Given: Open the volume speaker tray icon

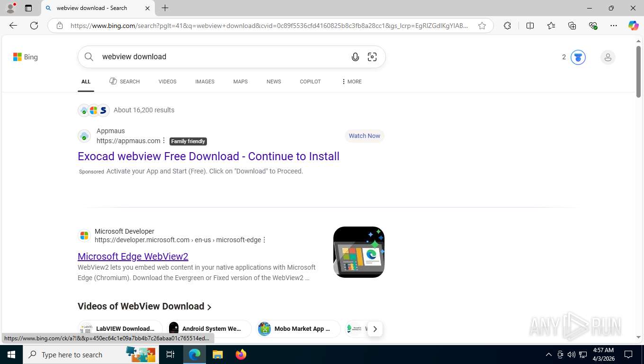Looking at the screenshot, I should tap(572, 355).
